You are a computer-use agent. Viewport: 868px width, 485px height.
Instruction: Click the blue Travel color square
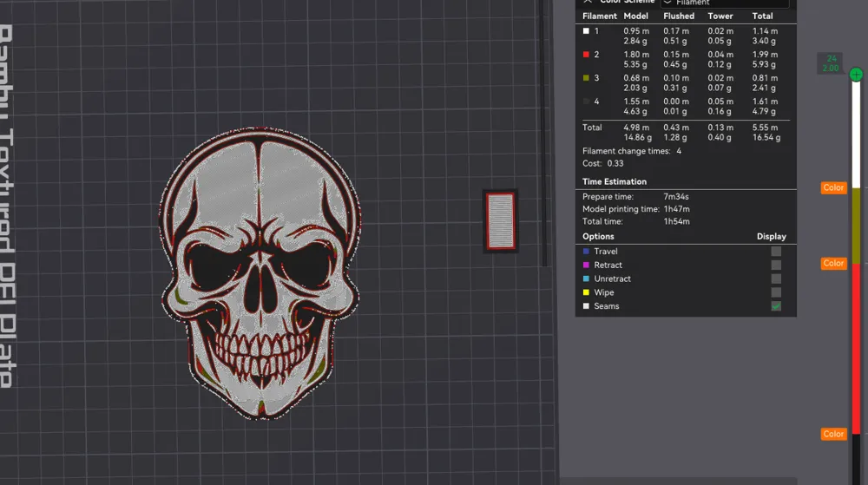586,251
